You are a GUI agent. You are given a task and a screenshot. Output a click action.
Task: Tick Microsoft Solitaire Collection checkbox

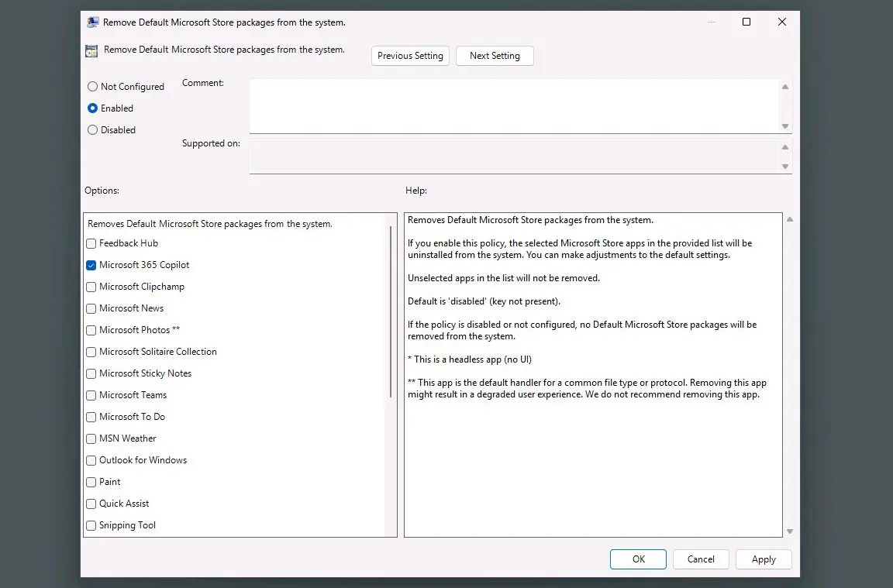pos(91,352)
